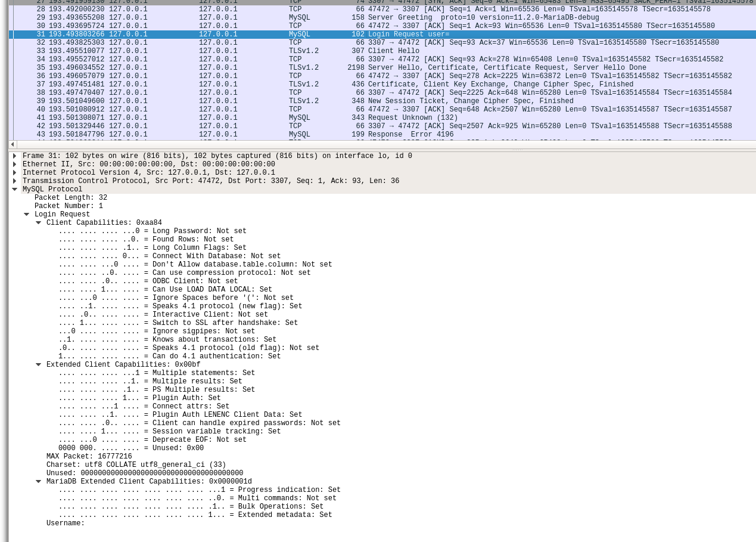Select the MAX Packet: 16777216 field

[89, 457]
